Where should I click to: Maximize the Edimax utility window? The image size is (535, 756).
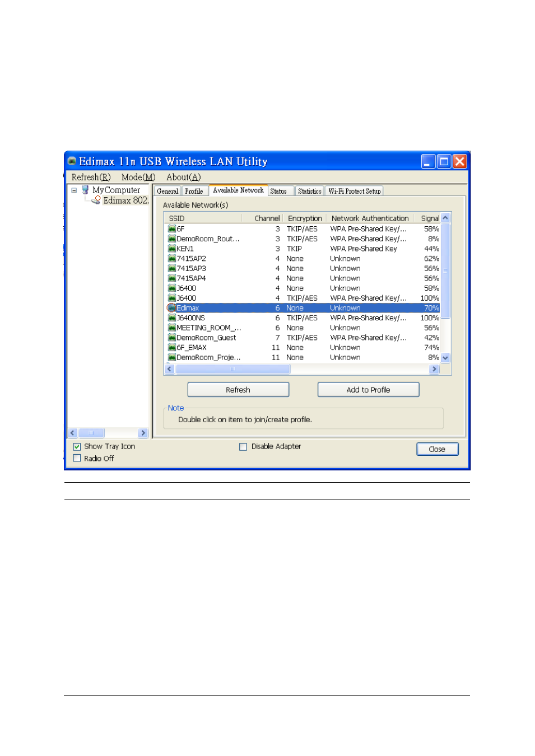[444, 162]
